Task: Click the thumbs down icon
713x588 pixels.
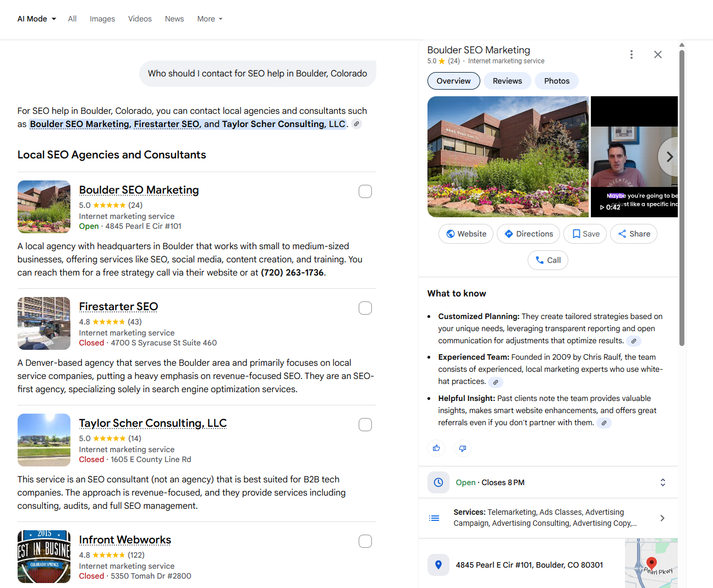Action: tap(462, 448)
